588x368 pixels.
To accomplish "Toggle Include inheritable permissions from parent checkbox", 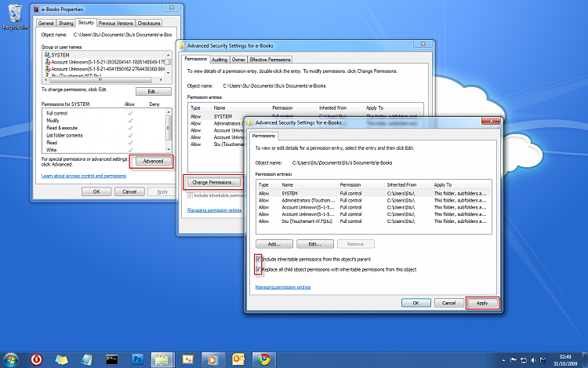I will click(x=258, y=259).
